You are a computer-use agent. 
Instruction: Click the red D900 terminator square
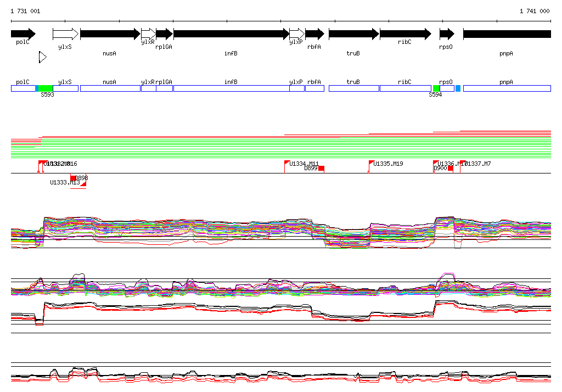click(451, 169)
